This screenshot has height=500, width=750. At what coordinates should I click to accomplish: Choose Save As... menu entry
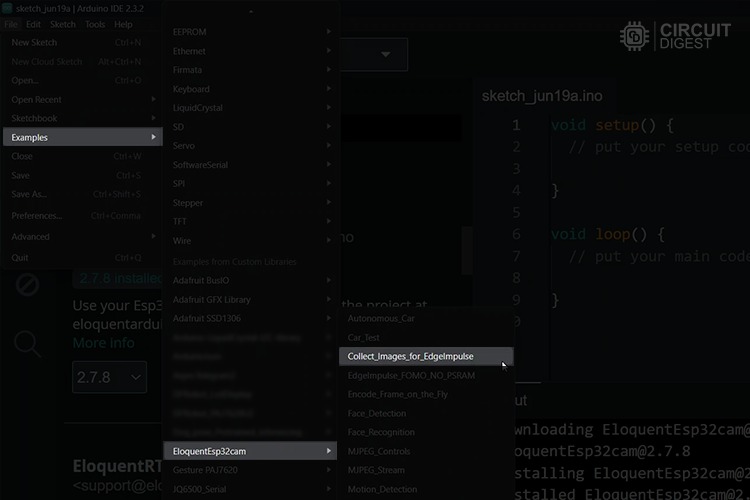tap(82, 194)
